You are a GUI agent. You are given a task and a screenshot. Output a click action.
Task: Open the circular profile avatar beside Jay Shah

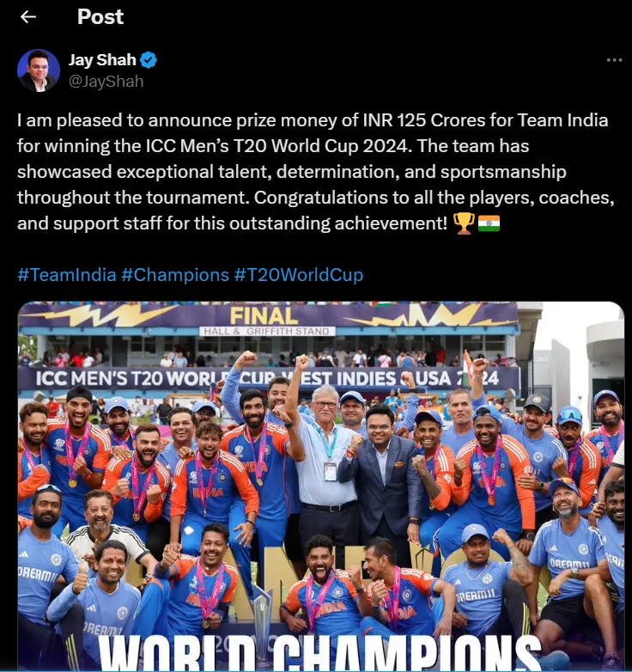pos(38,70)
